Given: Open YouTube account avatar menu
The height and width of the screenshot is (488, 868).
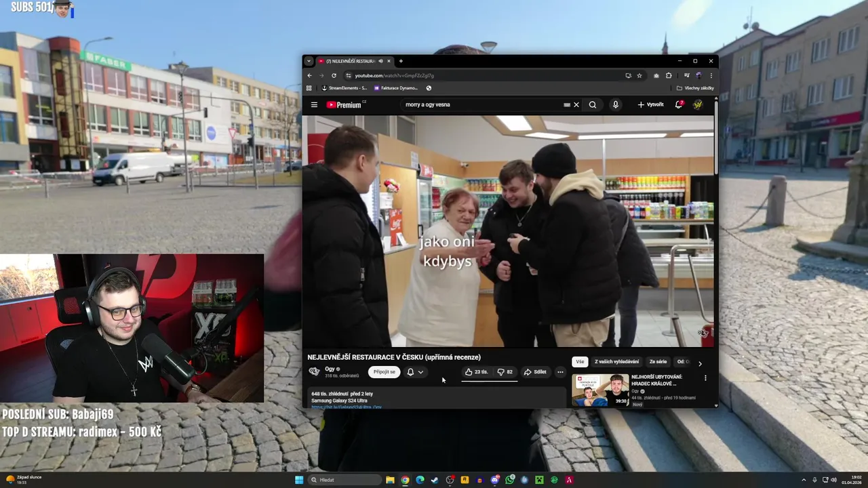Looking at the screenshot, I should [698, 105].
